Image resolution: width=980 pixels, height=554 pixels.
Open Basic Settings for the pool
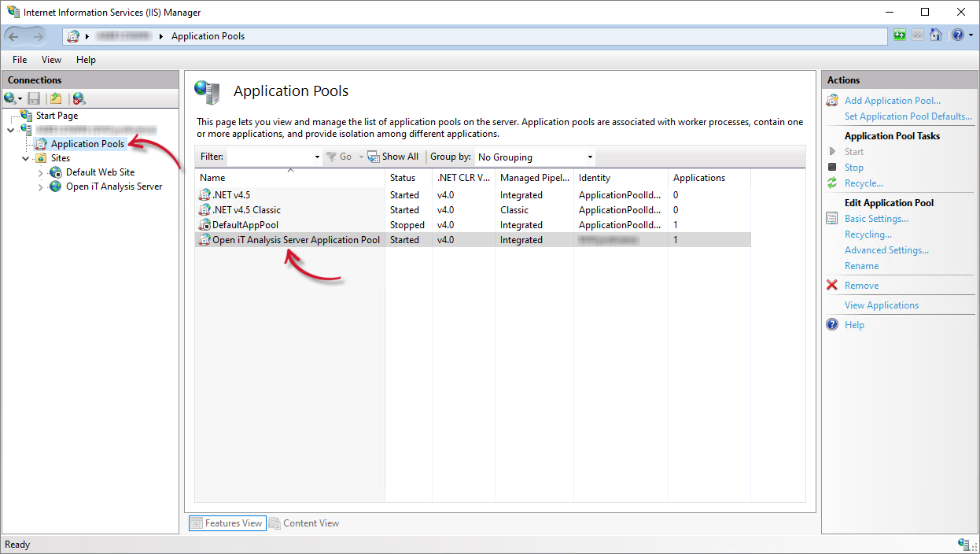tap(876, 219)
